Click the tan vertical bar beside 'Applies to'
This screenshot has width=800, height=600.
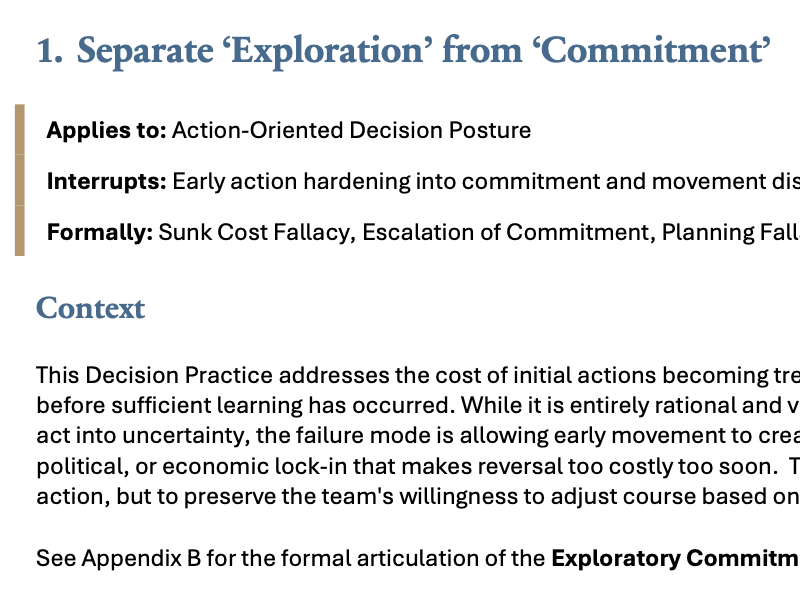click(20, 130)
